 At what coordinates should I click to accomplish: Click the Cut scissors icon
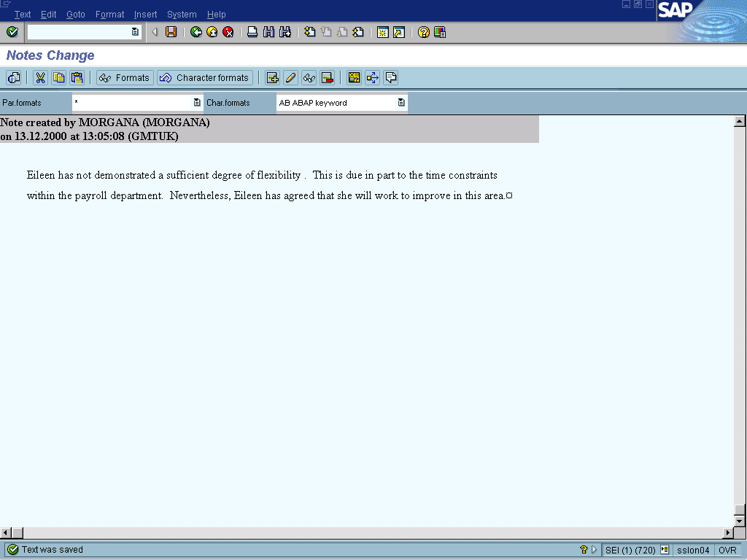(x=41, y=77)
